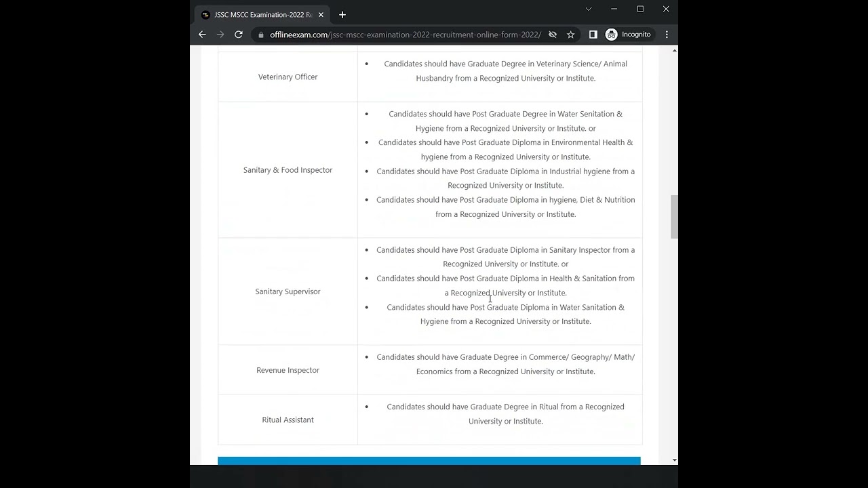This screenshot has height=488, width=868.
Task: Go back to the previous page
Action: coord(202,35)
